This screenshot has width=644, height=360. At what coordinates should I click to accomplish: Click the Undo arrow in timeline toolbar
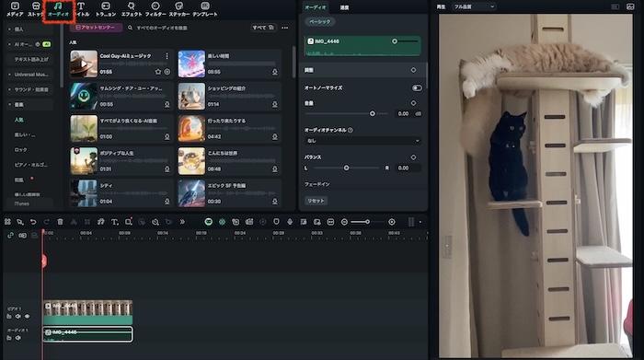coord(33,222)
